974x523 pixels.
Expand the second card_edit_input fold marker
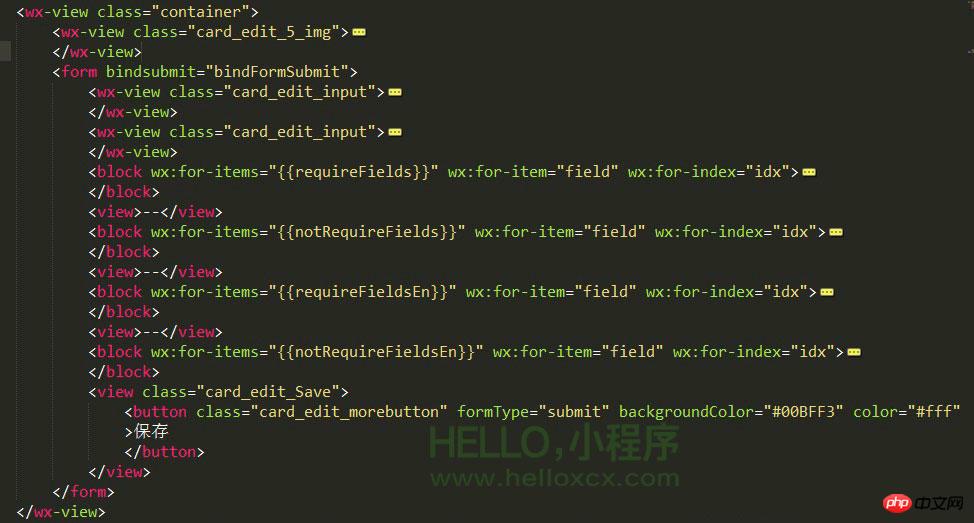pyautogui.click(x=395, y=132)
